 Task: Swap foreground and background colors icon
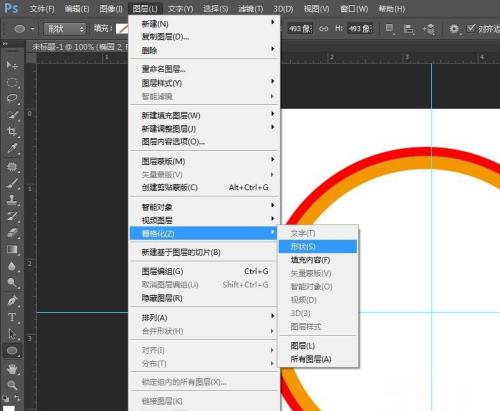pyautogui.click(x=17, y=398)
